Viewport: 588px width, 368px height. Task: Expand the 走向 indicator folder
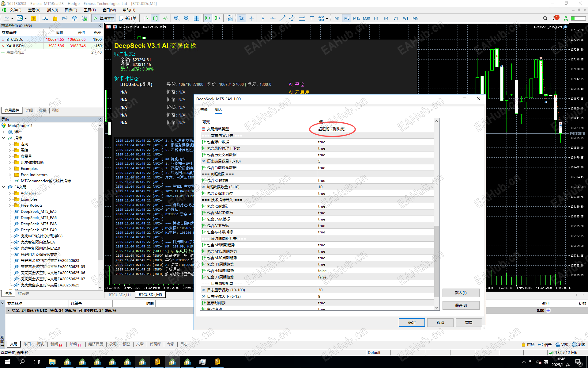(10, 144)
